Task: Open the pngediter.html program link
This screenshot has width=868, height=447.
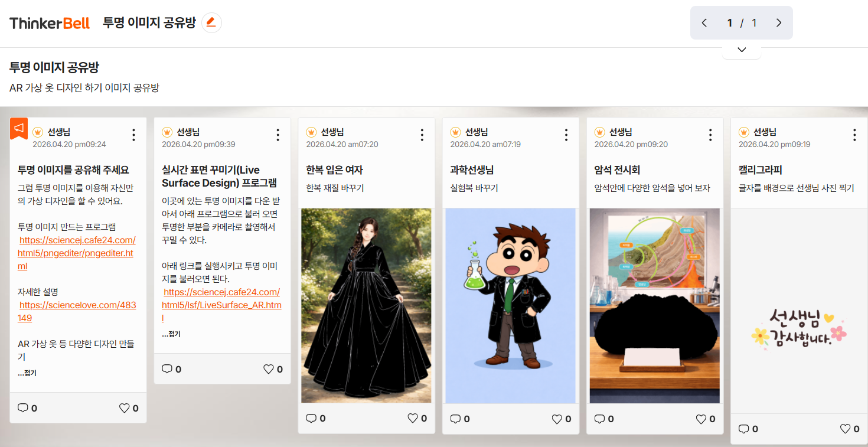Action: click(77, 253)
